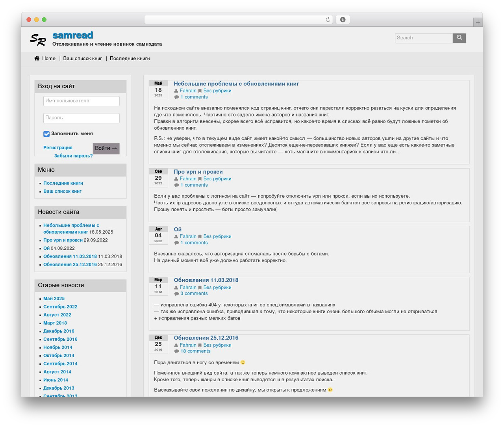The width and height of the screenshot is (504, 427).
Task: Click the Забыли пароль? link
Action: click(74, 156)
